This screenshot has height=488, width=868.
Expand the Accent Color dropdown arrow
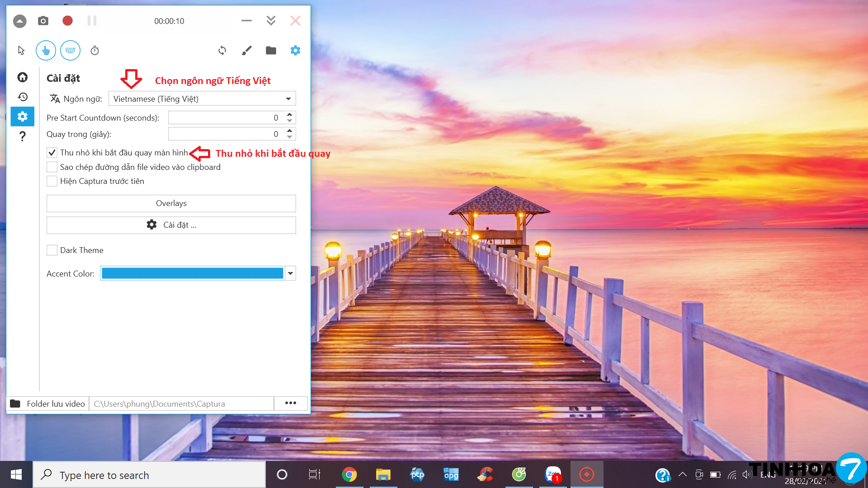tap(291, 273)
